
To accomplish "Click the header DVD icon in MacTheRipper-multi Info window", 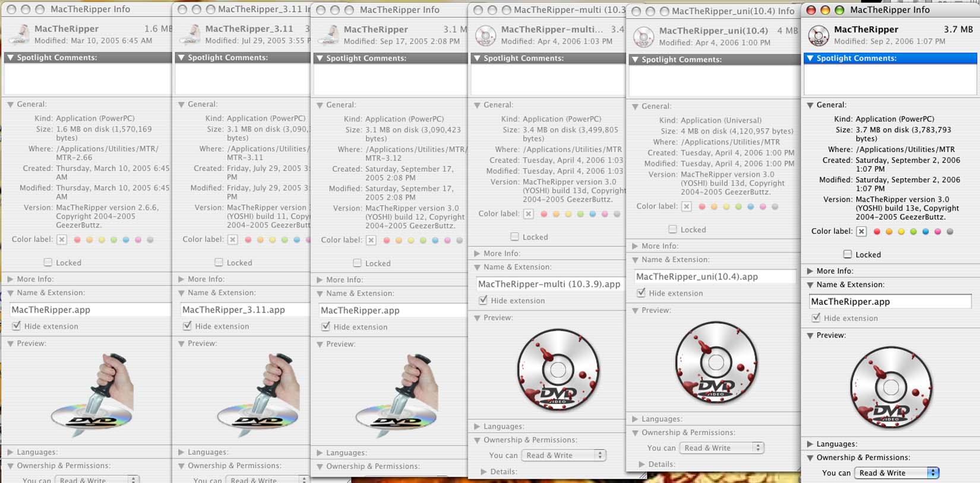I will 485,36.
